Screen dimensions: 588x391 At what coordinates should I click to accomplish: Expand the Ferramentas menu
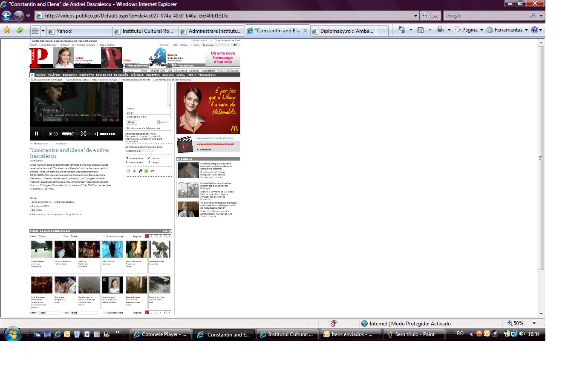pos(508,30)
